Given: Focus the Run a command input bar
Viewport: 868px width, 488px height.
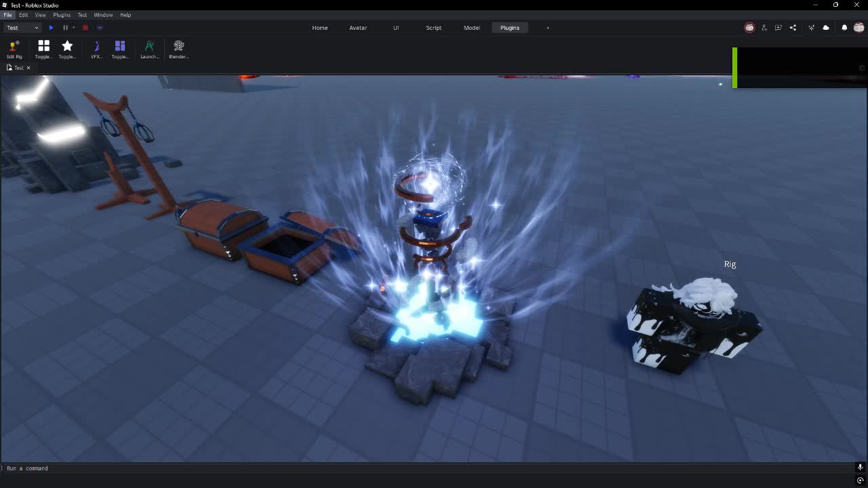Looking at the screenshot, I should click(427, 468).
